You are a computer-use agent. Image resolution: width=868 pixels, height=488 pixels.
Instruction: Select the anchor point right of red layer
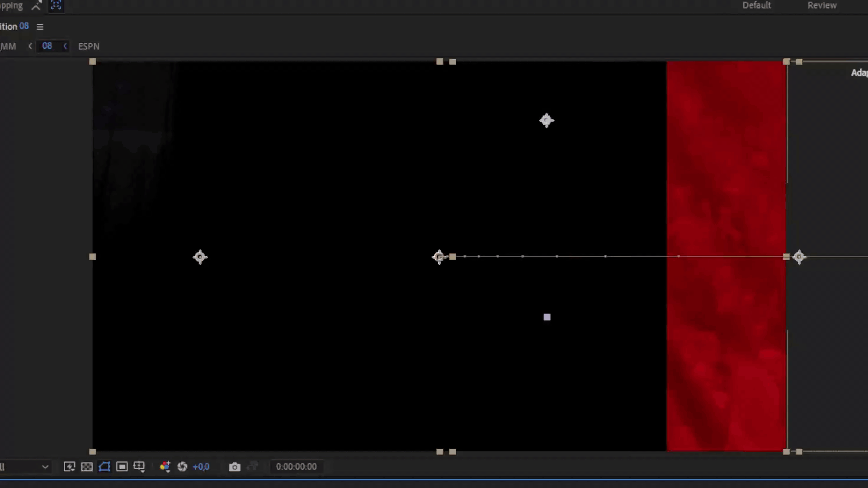click(799, 257)
